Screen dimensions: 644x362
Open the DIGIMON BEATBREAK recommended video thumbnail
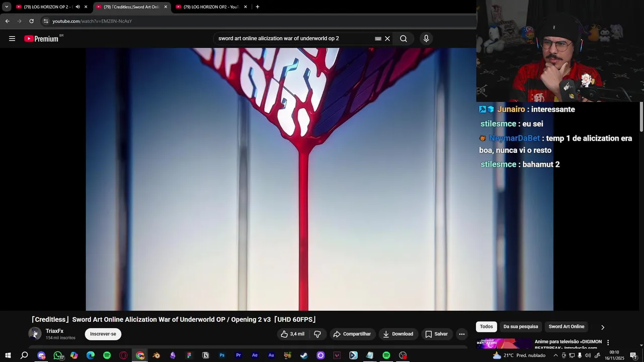pos(504,343)
